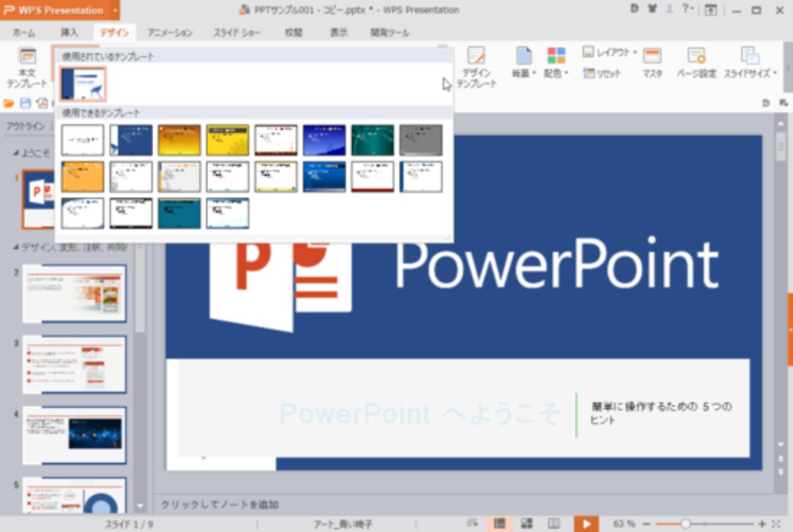Switch to slide sorter view icon
Screen dimensions: 793x532
coord(527,523)
